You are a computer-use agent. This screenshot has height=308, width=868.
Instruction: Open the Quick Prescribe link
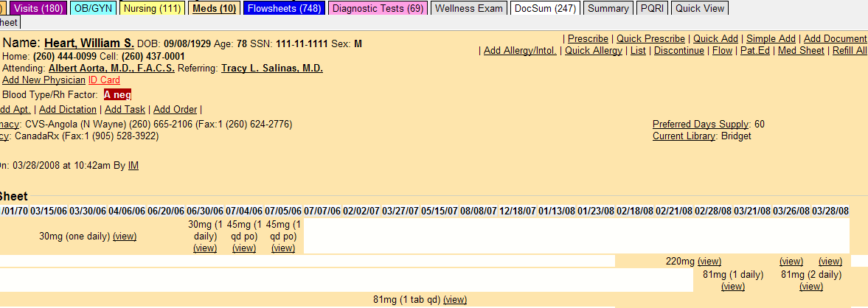pyautogui.click(x=650, y=39)
